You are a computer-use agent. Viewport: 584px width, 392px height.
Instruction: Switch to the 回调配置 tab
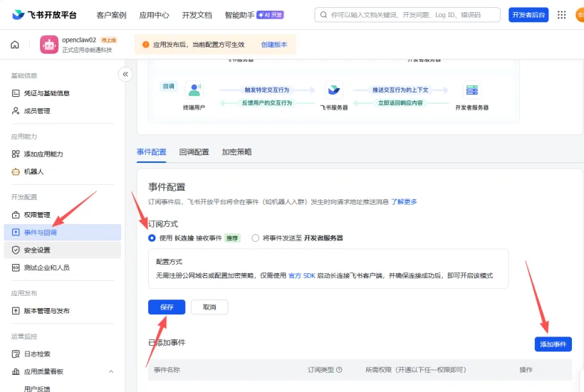pos(194,152)
